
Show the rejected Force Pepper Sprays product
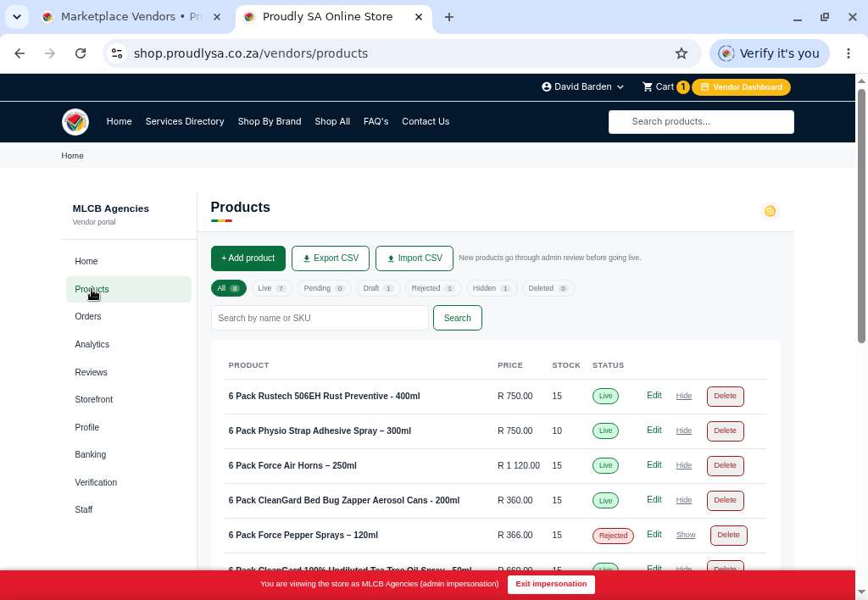coord(686,535)
